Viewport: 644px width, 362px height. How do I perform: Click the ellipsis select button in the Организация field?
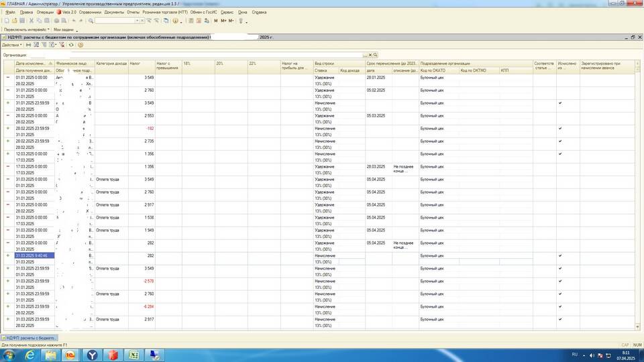click(365, 55)
